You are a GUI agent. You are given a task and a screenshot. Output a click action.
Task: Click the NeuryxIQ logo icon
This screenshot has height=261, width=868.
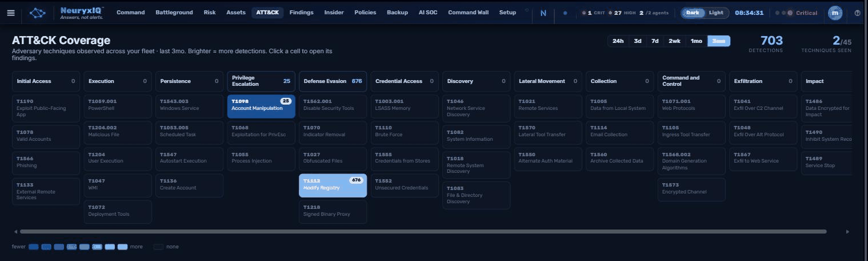coord(38,13)
